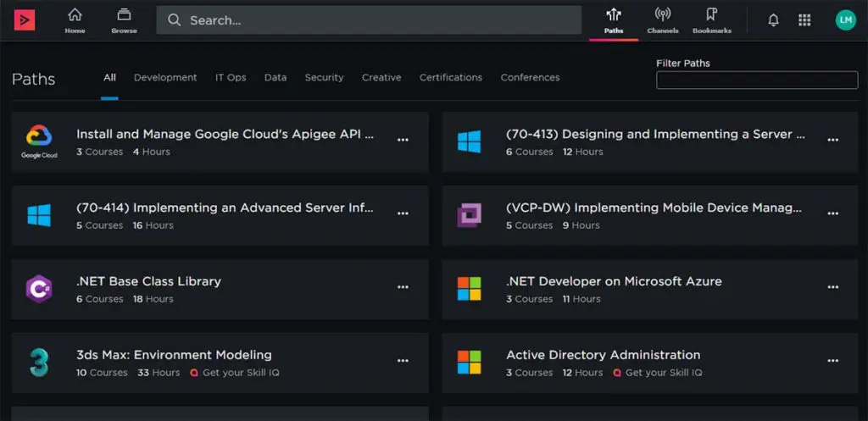Click the Windows logo on 70-413 path
Image resolution: width=868 pixels, height=421 pixels.
coord(469,141)
